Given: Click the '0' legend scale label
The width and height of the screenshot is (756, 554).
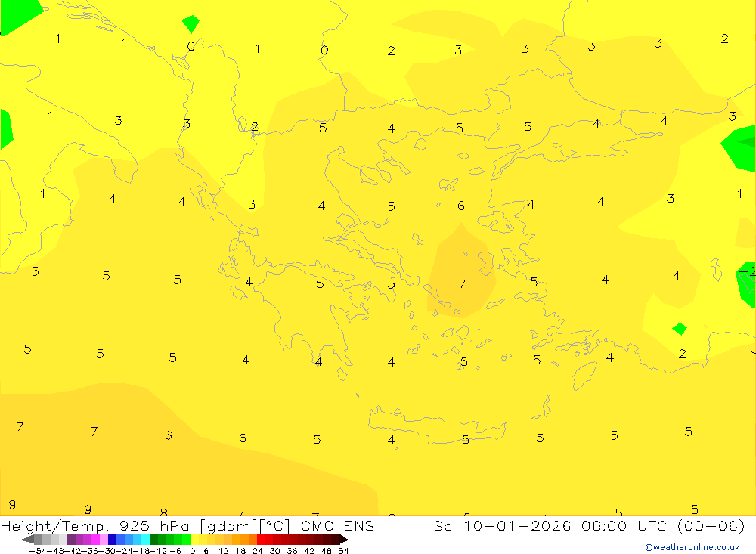Looking at the screenshot, I should tap(192, 551).
